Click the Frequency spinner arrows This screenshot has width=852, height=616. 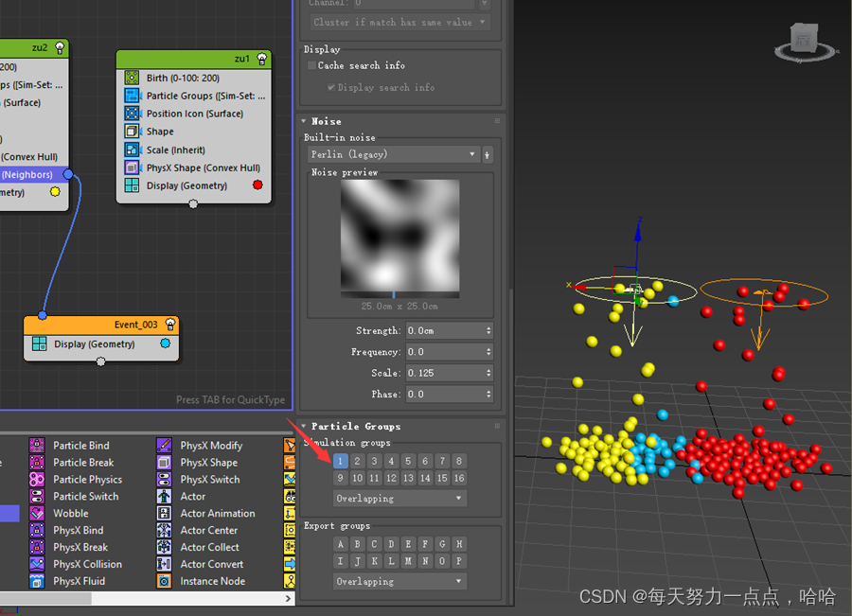pos(488,351)
